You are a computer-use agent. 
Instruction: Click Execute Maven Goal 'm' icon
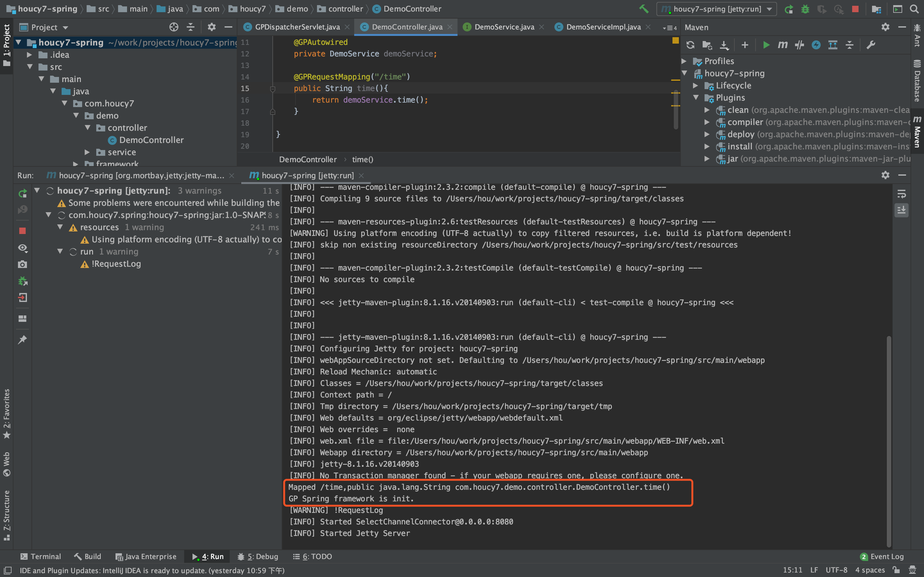point(782,45)
